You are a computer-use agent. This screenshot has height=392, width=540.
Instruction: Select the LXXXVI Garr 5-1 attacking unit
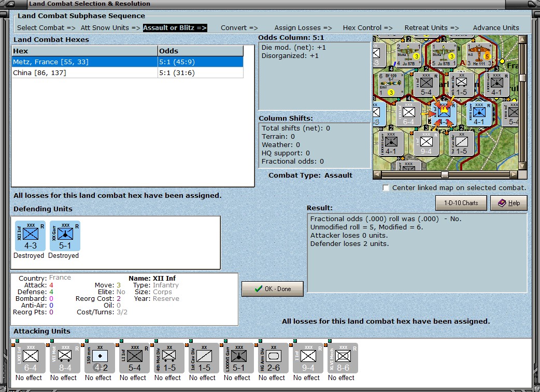(239, 358)
